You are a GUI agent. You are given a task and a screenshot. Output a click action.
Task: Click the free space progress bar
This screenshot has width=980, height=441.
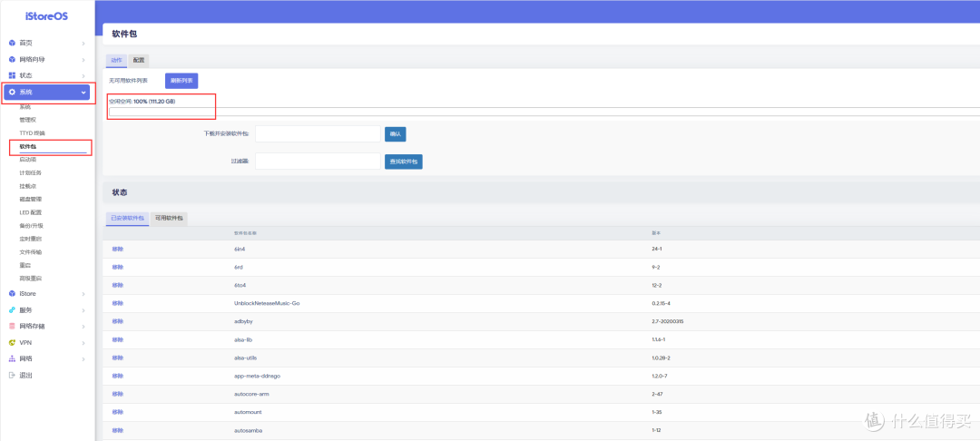click(544, 112)
